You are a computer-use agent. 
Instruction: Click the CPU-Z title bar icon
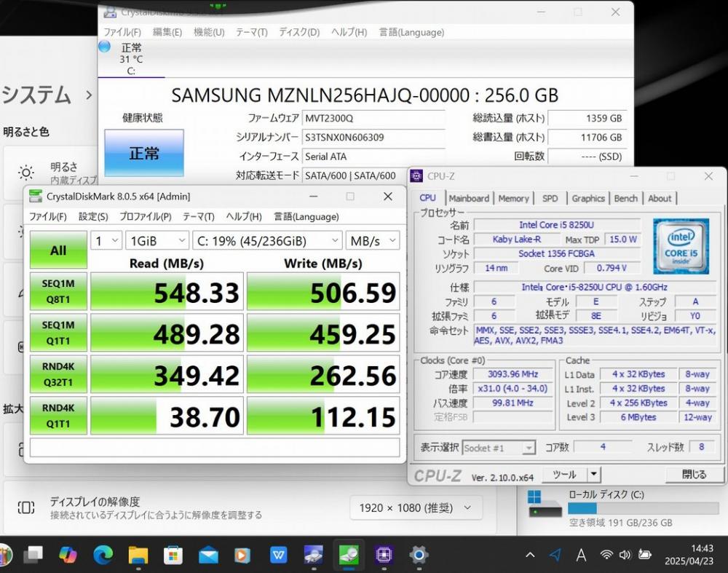click(416, 176)
